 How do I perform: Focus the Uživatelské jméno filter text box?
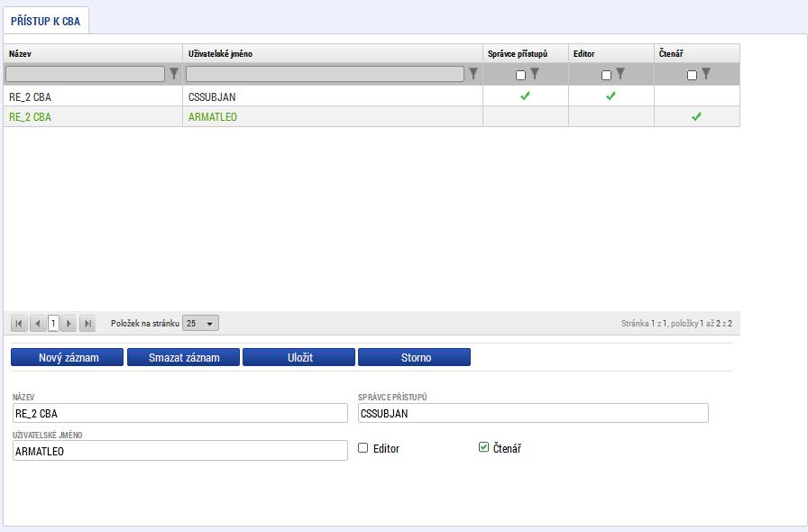click(x=325, y=74)
